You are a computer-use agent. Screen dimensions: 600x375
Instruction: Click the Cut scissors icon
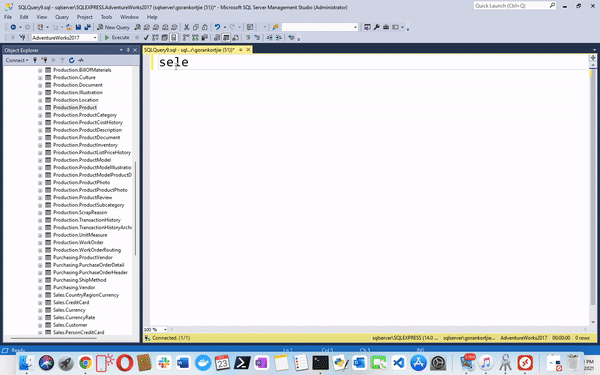pos(186,27)
